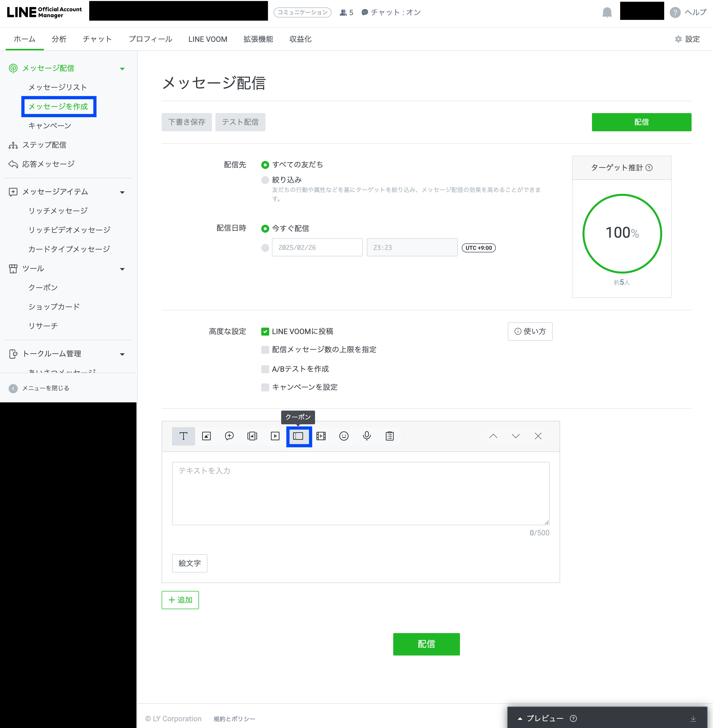Choose the coupon icon in the toolbar
Viewport: 713px width, 728px height.
point(298,436)
